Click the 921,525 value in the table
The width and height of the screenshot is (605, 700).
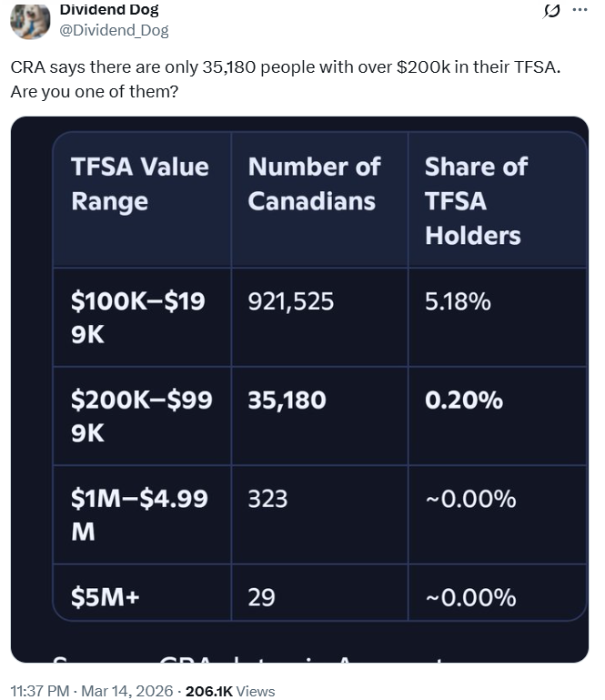point(291,301)
